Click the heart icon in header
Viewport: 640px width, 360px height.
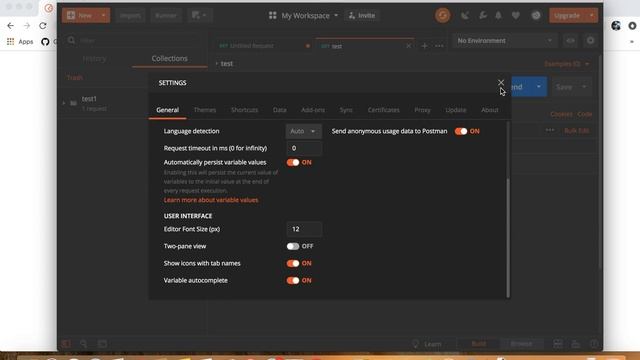point(516,16)
